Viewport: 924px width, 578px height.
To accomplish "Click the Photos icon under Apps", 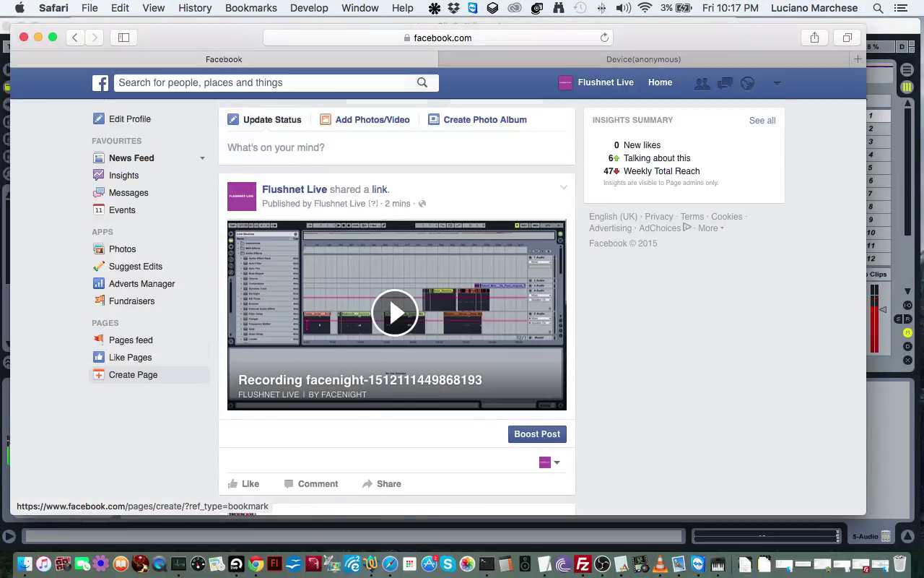I will click(98, 249).
